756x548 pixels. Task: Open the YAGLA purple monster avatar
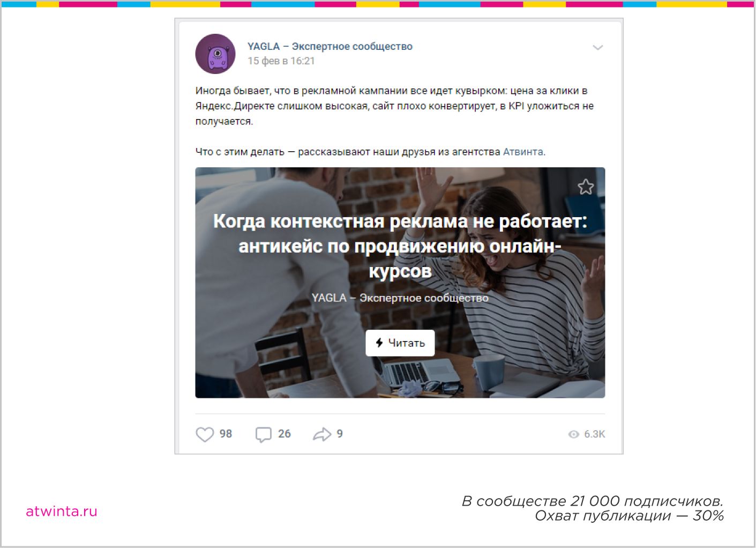(x=215, y=54)
